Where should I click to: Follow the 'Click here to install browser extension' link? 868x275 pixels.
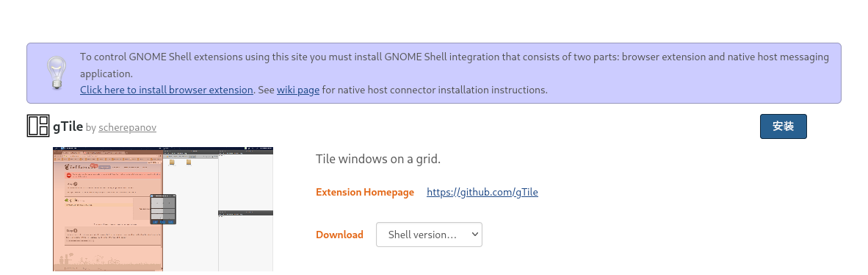click(x=167, y=90)
